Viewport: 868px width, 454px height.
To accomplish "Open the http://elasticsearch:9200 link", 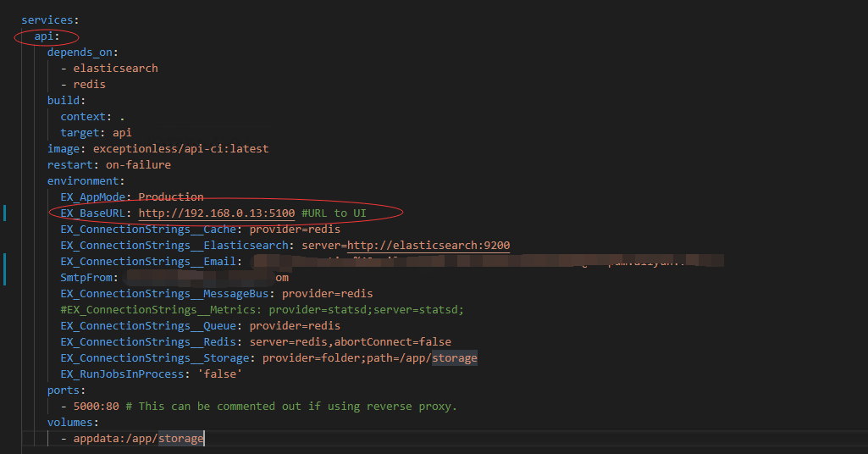I will [428, 246].
